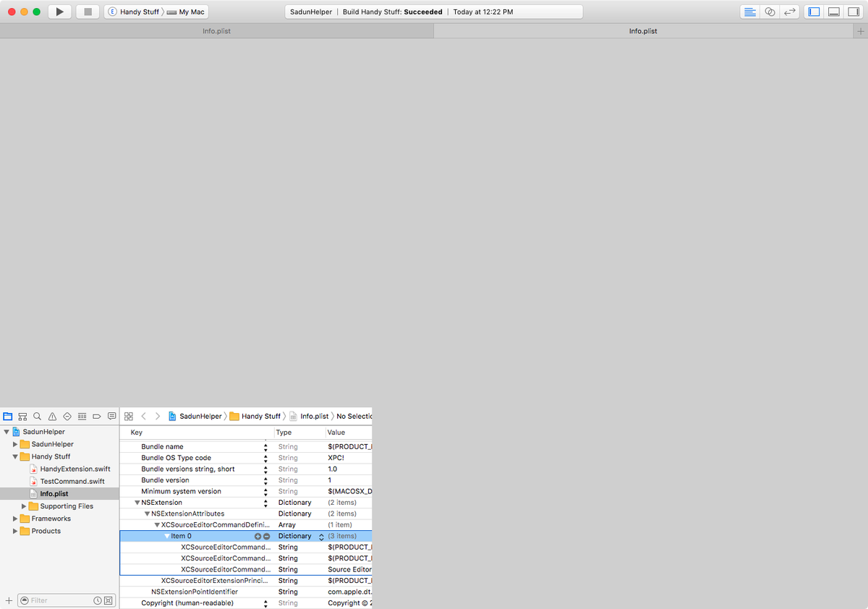Expand the Supporting Files group
This screenshot has width=868, height=609.
click(x=24, y=506)
